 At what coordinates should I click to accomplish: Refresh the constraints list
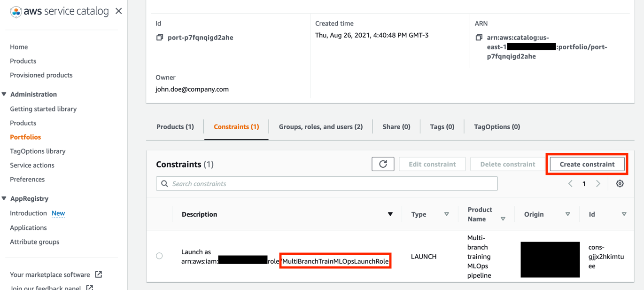click(383, 164)
